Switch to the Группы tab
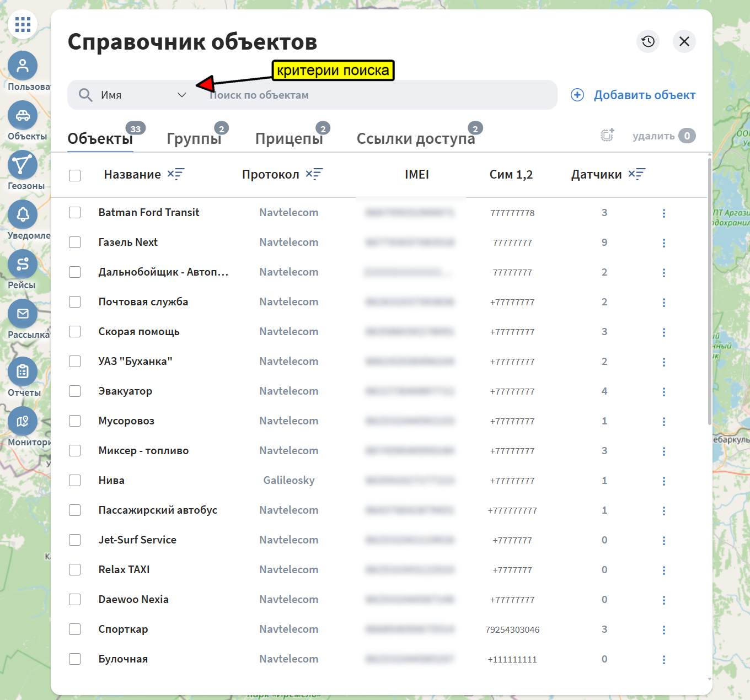Screen dimensions: 750x700 194,138
